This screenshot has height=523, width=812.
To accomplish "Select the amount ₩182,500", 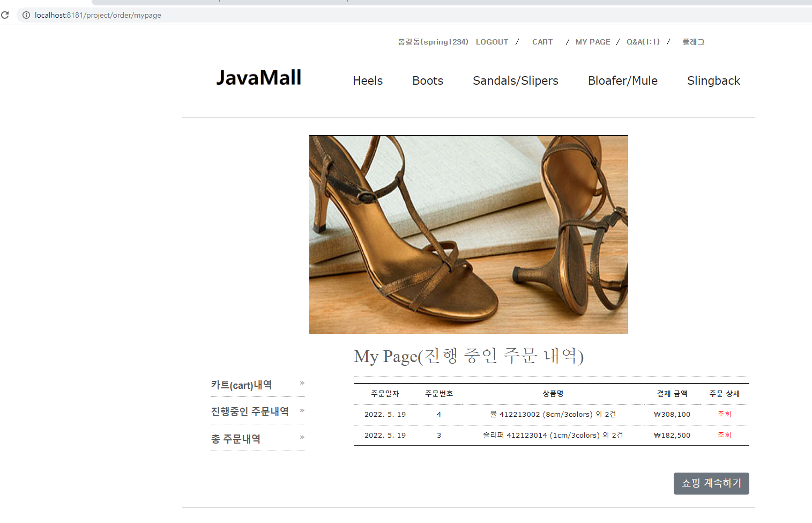I will click(x=672, y=435).
